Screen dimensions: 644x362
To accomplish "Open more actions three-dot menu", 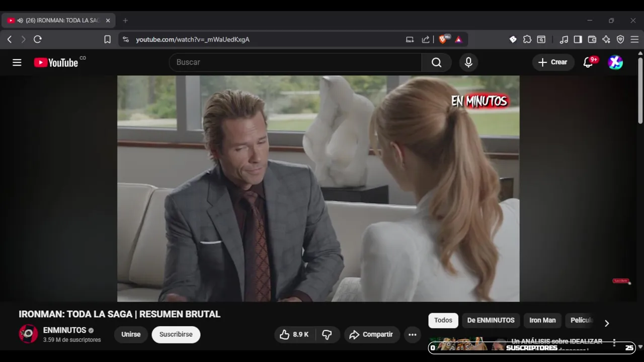I will (x=413, y=334).
